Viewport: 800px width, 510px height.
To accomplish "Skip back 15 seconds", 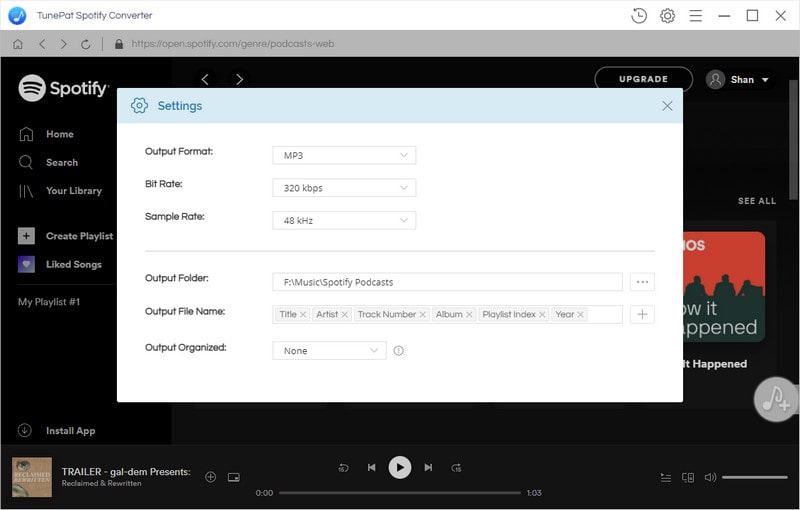I will coord(343,468).
